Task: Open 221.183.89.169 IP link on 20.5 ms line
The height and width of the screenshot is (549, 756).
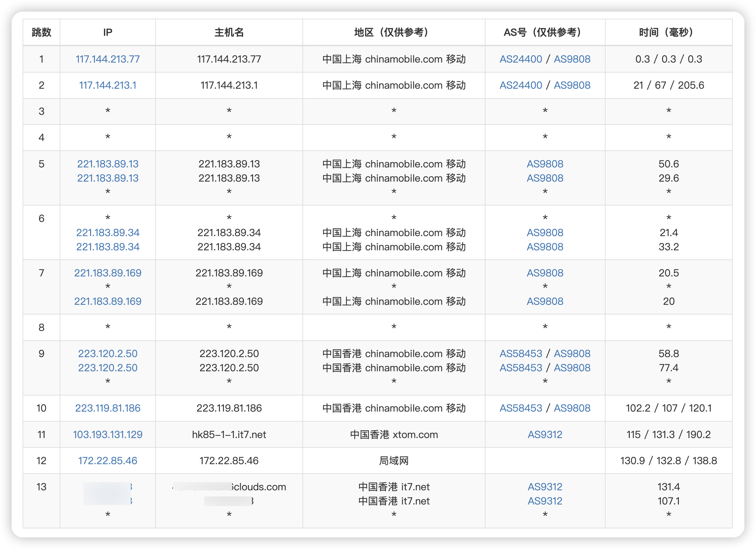Action: 108,273
